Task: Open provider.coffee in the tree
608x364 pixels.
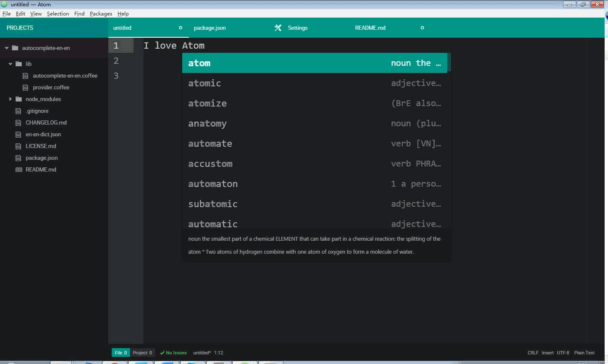Action: (x=51, y=88)
